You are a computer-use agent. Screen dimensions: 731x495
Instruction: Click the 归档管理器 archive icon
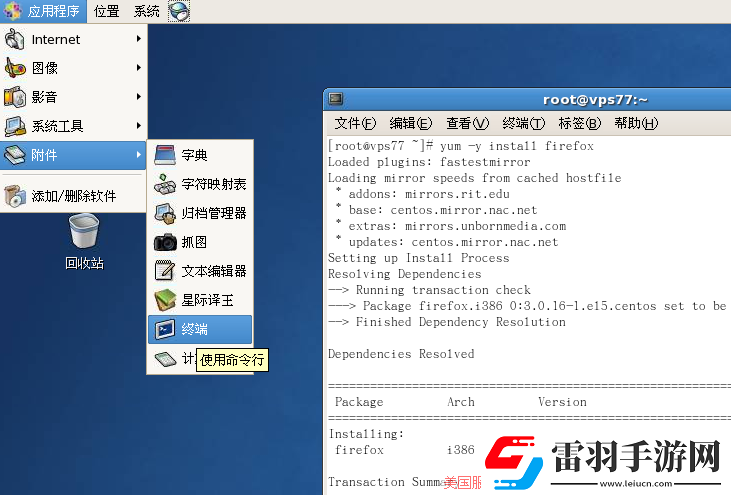pos(165,213)
